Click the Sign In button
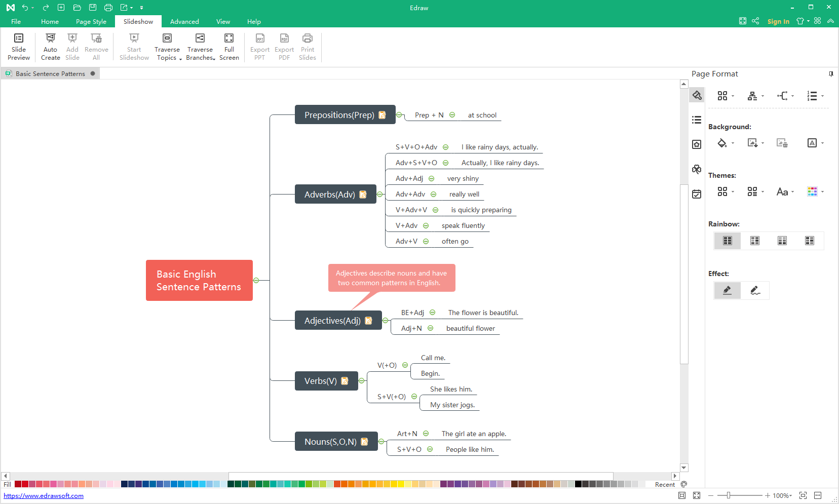This screenshot has height=504, width=839. 778,21
